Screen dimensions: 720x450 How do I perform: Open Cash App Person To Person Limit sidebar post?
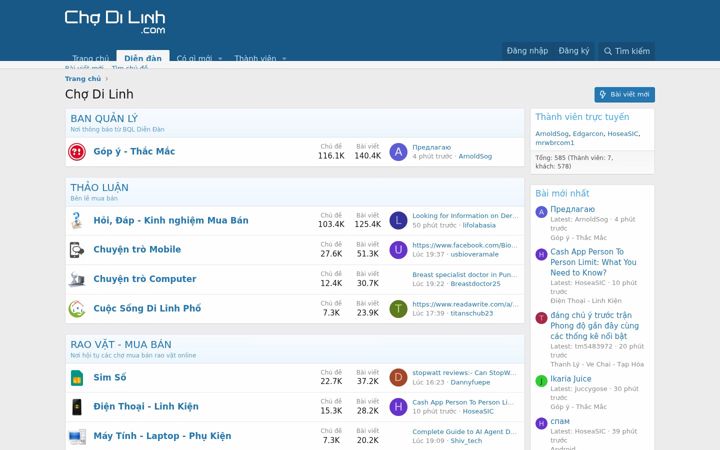tap(593, 262)
